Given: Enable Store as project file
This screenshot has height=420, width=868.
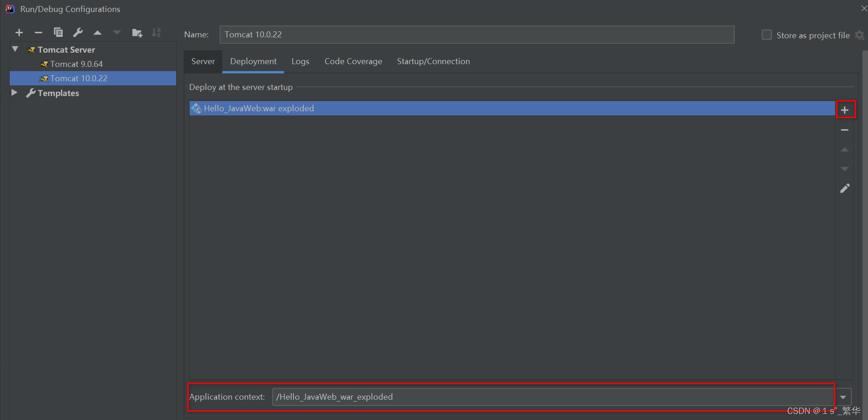Looking at the screenshot, I should 767,35.
